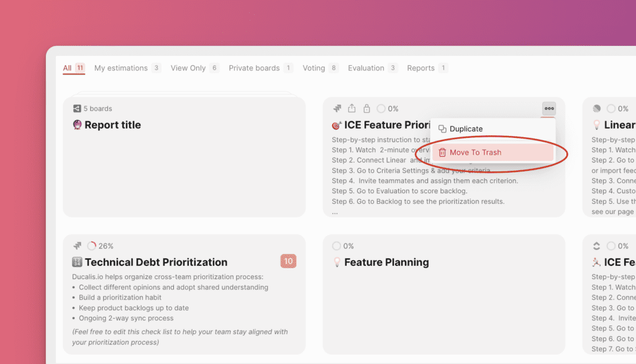This screenshot has height=364, width=636.
Task: Open the View Only tab
Action: tap(188, 68)
